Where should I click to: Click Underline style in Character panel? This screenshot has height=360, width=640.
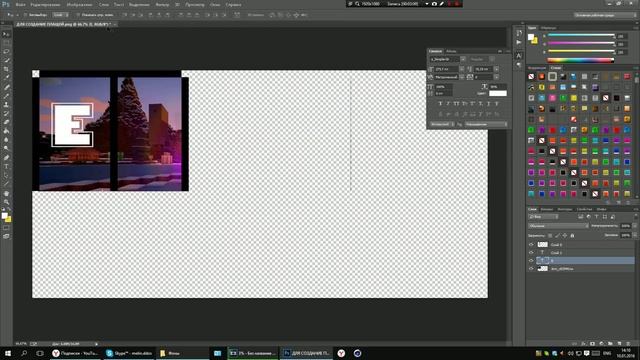click(489, 104)
